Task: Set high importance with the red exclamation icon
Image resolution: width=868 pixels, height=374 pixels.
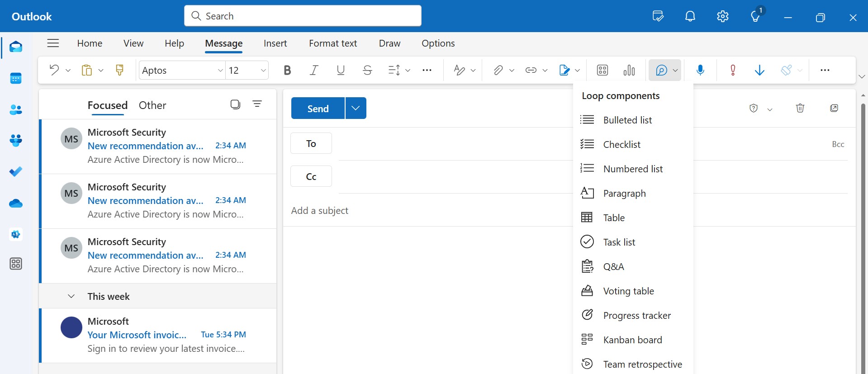Action: tap(733, 70)
